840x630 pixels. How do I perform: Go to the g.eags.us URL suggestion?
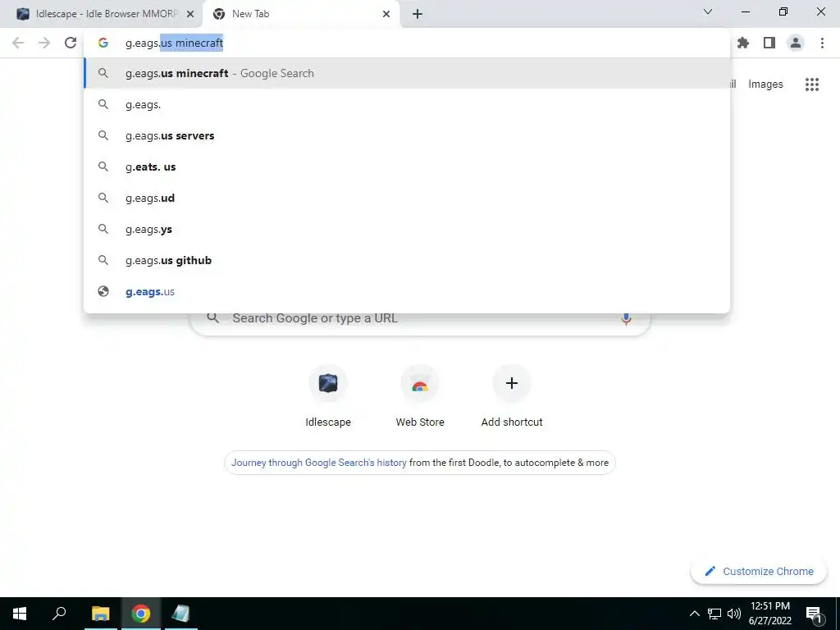(407, 291)
